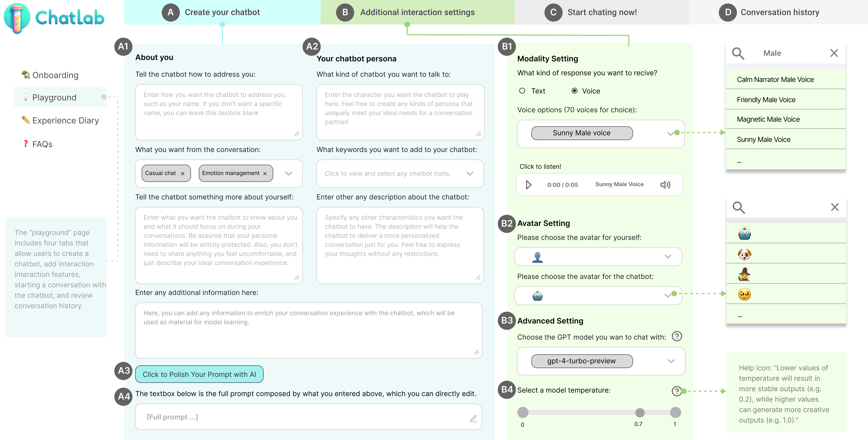Choose Friendly Male Voice option
Screen dimensions: 868x440
[766, 100]
